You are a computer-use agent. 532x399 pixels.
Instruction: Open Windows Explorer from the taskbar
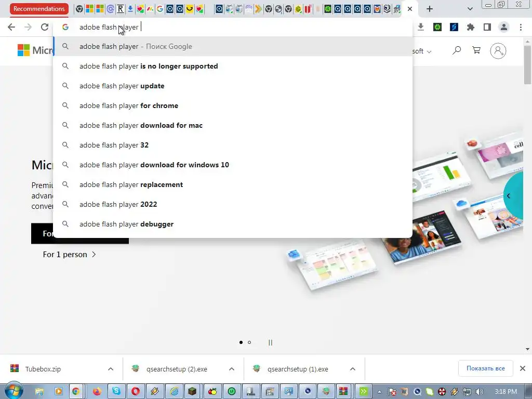click(39, 392)
